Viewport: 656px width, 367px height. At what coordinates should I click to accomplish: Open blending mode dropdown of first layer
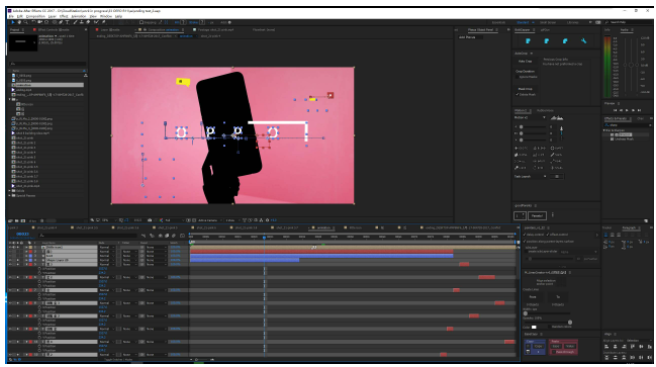(107, 247)
